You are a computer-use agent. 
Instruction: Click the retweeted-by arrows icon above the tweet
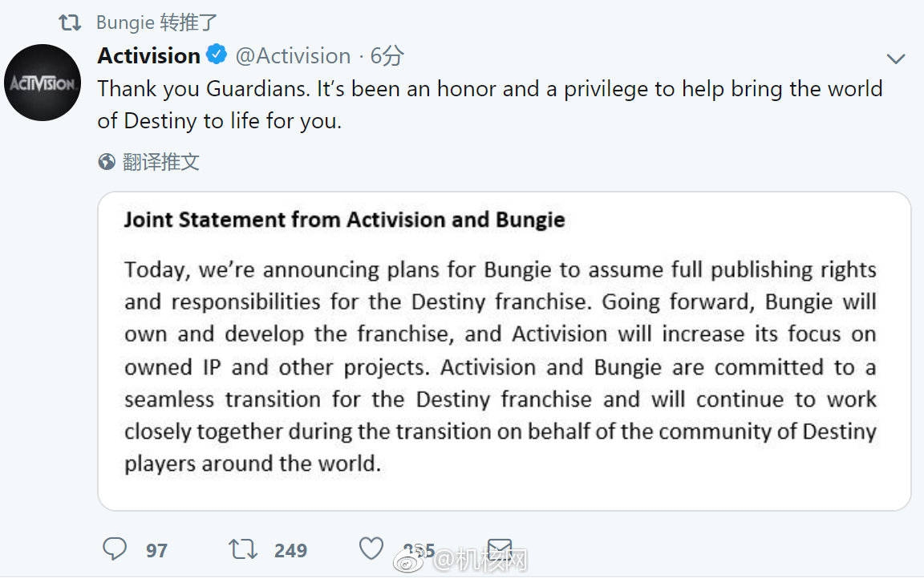coord(70,23)
